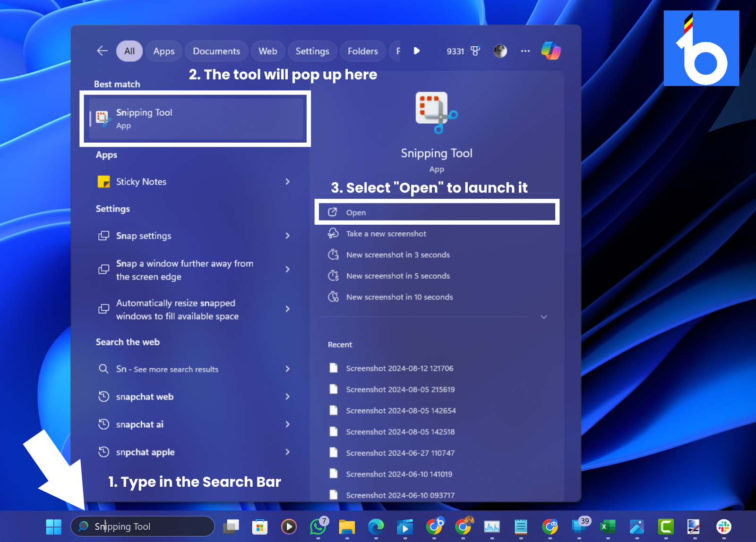The width and height of the screenshot is (756, 542).
Task: Open Snap a window further away setting
Action: (184, 270)
